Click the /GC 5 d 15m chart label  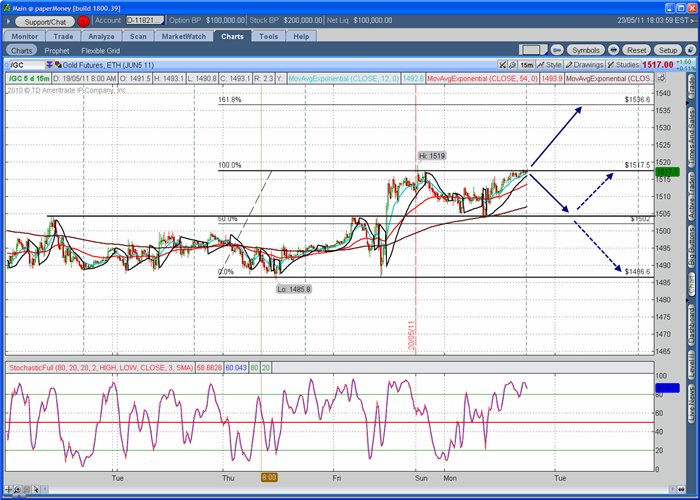pyautogui.click(x=29, y=79)
